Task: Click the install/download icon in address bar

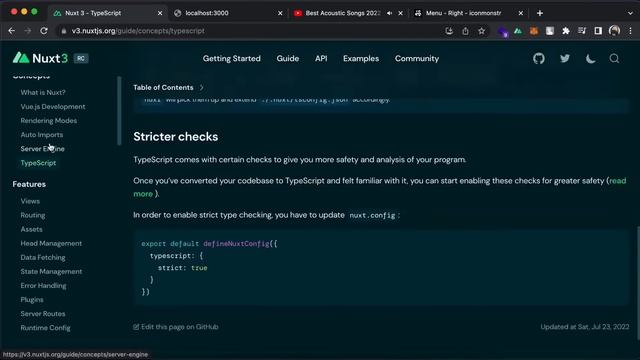Action: pos(449,31)
